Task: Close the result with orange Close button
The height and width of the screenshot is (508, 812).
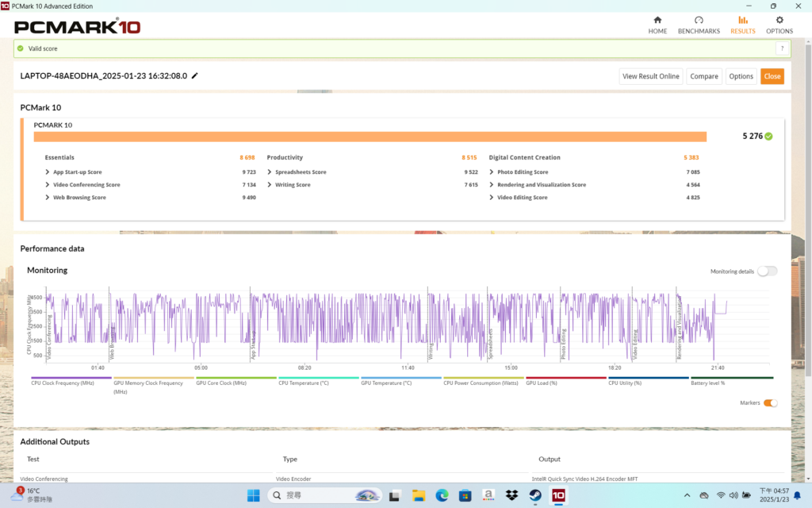Action: click(772, 76)
